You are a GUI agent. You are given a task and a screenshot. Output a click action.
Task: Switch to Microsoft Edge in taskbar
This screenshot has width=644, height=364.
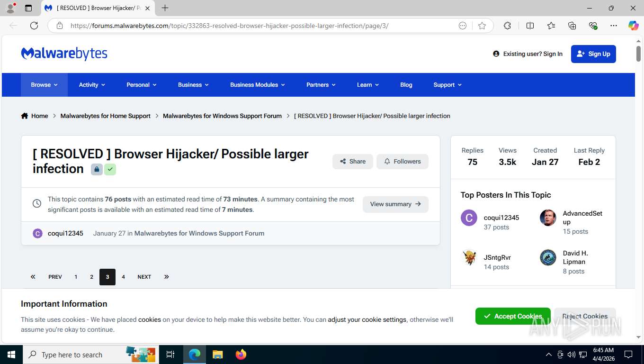click(x=194, y=355)
